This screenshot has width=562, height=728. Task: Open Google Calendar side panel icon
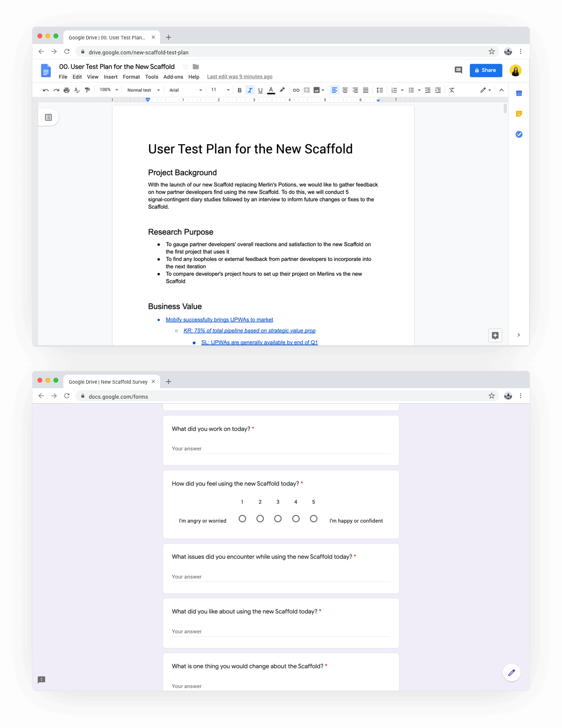click(x=519, y=93)
